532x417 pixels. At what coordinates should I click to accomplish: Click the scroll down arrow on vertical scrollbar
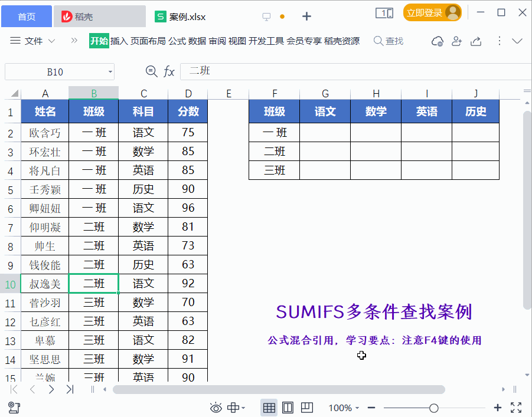527,375
